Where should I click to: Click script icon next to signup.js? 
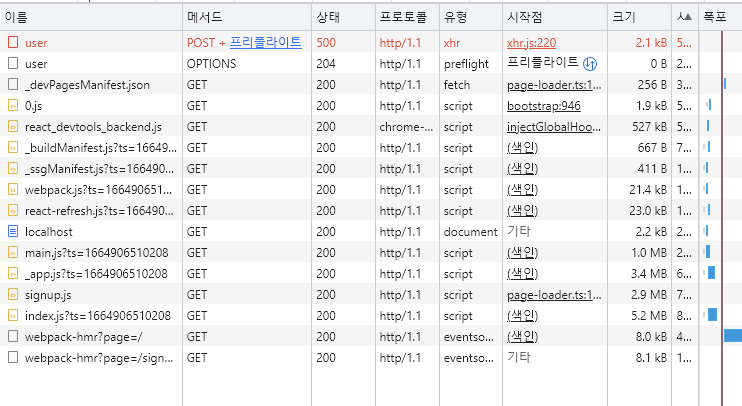tap(13, 294)
